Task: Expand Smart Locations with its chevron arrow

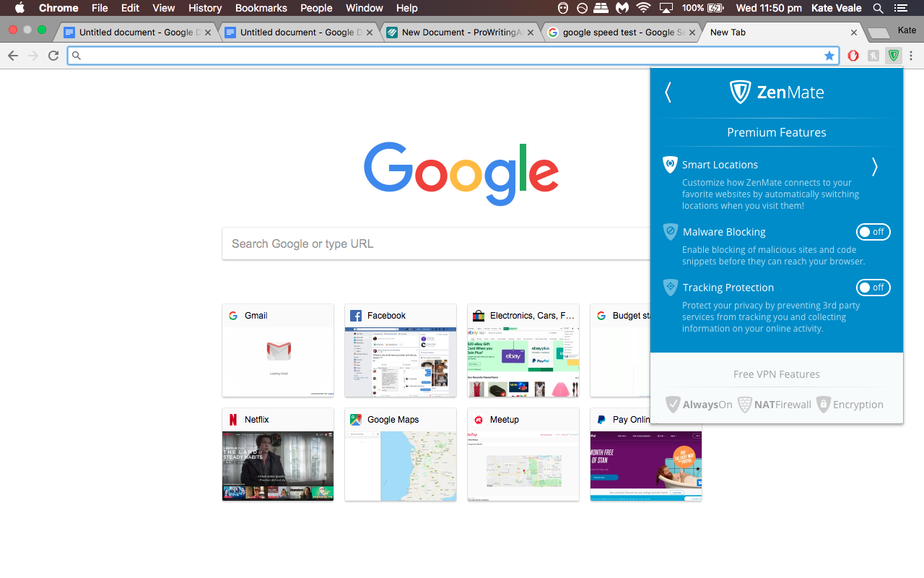Action: (874, 166)
